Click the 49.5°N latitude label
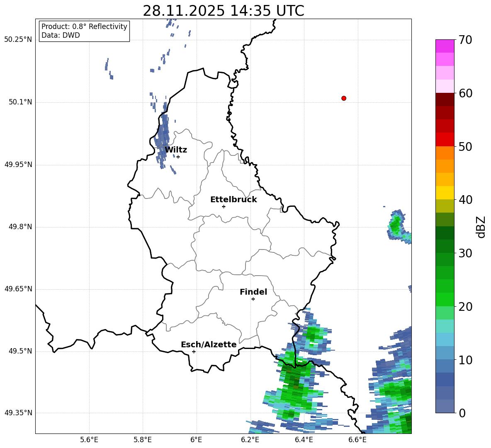 click(x=20, y=351)
